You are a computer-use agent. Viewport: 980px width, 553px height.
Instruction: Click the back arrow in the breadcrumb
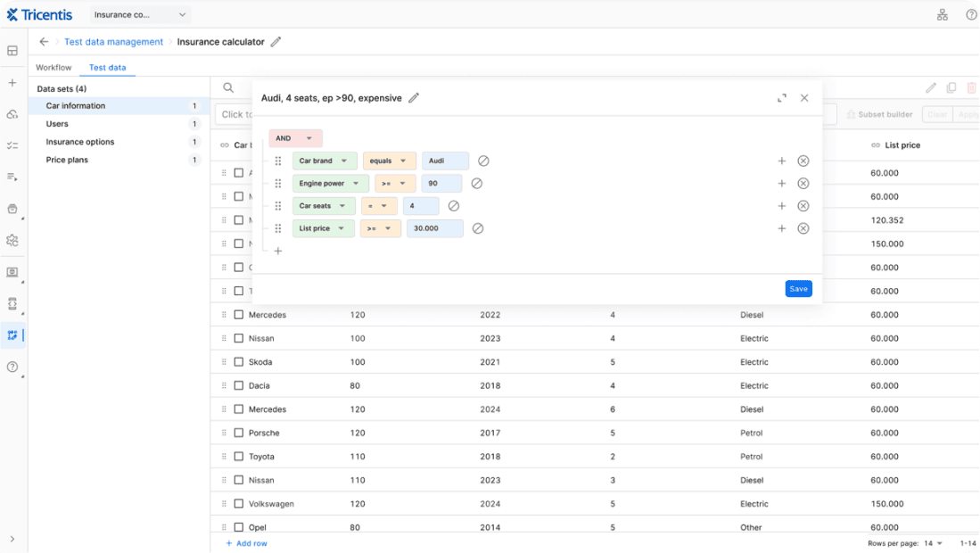44,42
